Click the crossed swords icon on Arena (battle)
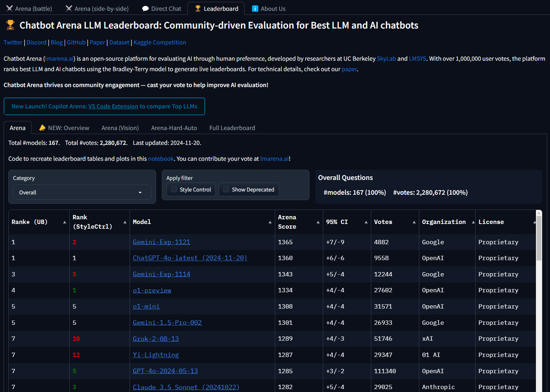The image size is (550, 392). [x=9, y=8]
